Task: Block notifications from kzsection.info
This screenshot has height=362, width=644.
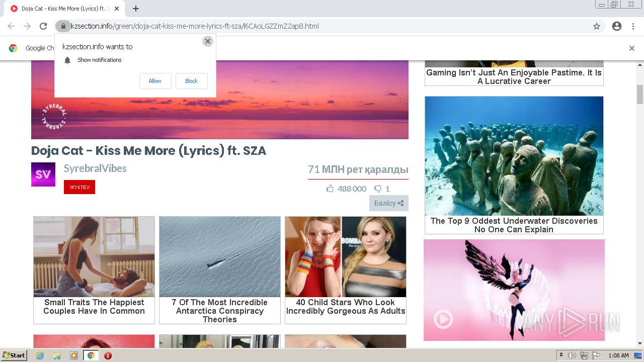Action: pyautogui.click(x=191, y=81)
